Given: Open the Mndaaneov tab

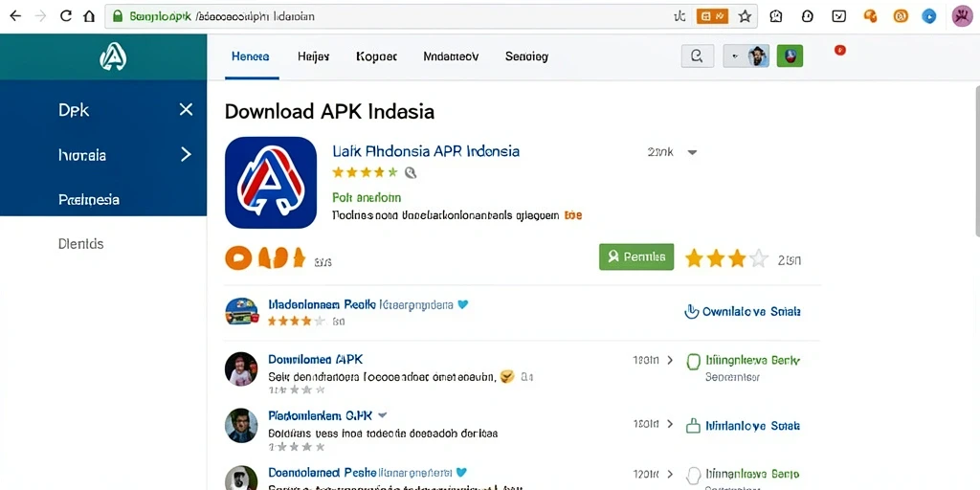Looking at the screenshot, I should pos(451,56).
